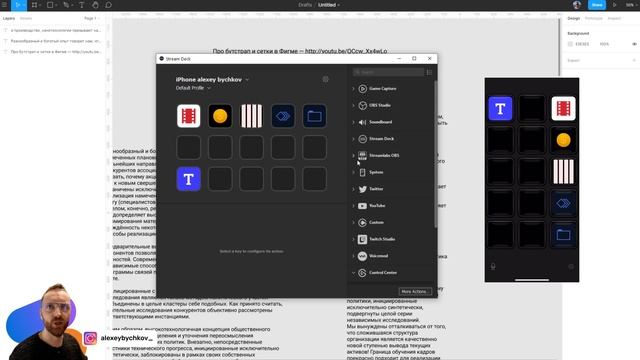This screenshot has height=360, width=640.
Task: Select the Frame tool in Figma toolbar
Action: pyautogui.click(x=34, y=5)
